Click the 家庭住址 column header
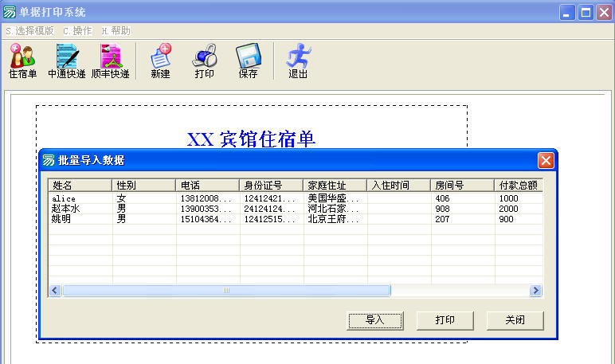The height and width of the screenshot is (364, 615). coord(335,185)
